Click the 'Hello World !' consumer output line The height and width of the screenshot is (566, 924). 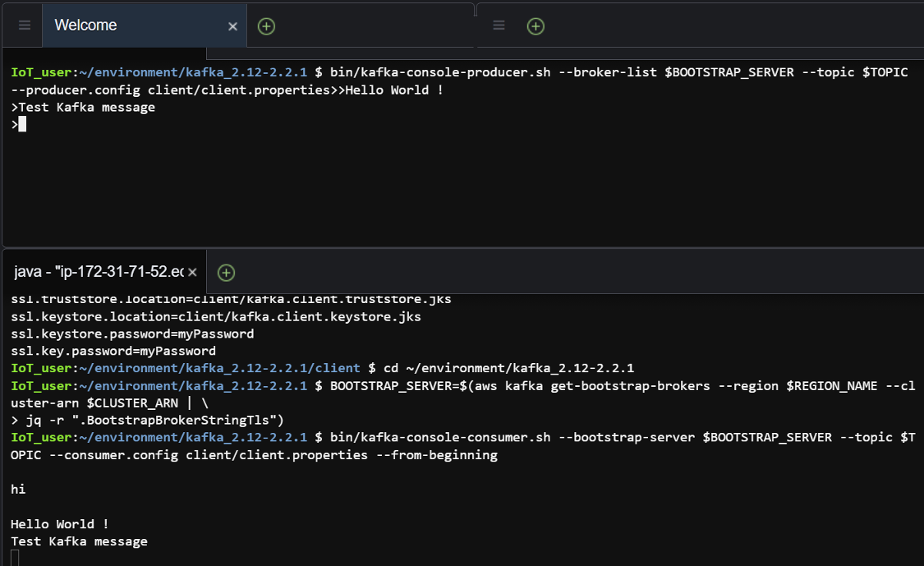tap(59, 524)
